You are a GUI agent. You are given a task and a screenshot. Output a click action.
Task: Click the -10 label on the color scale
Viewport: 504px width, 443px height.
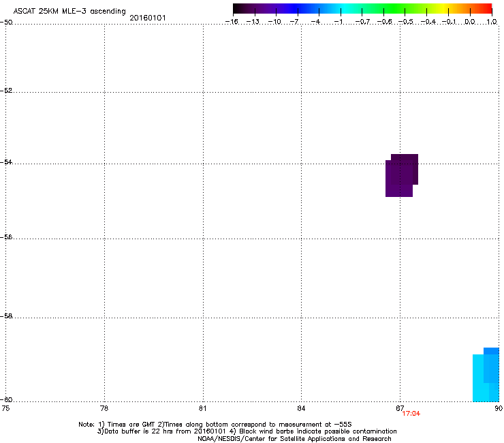tap(274, 22)
